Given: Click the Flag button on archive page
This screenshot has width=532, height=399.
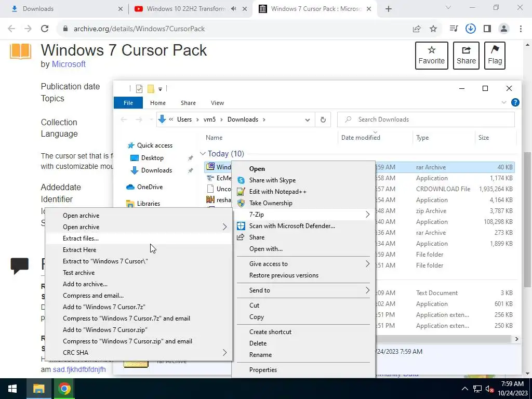Looking at the screenshot, I should 495,56.
